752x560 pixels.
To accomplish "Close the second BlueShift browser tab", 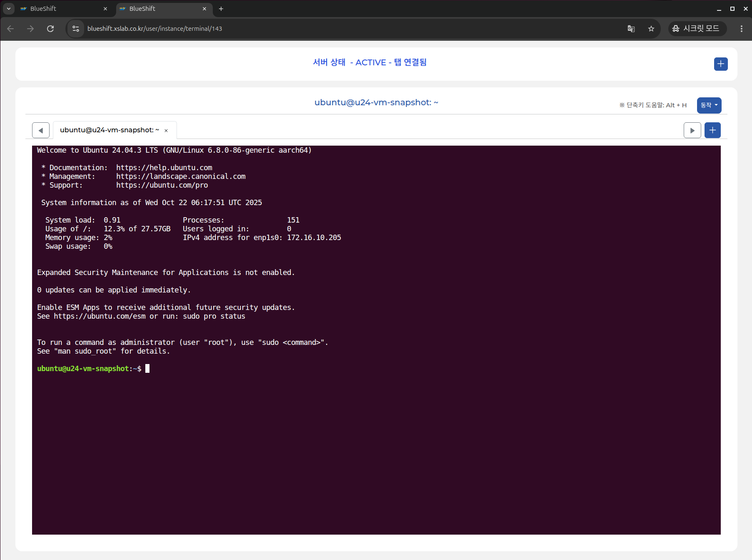I will coord(204,9).
